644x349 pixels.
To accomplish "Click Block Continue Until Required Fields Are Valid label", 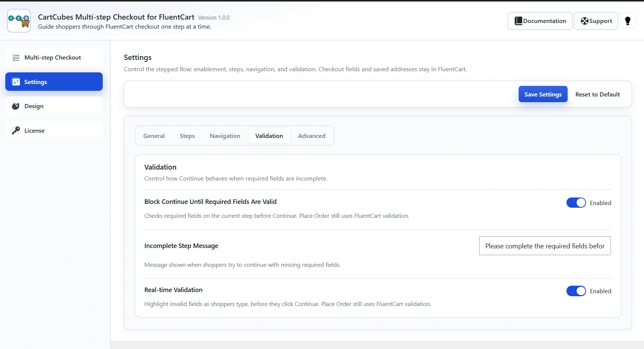I will [x=210, y=202].
